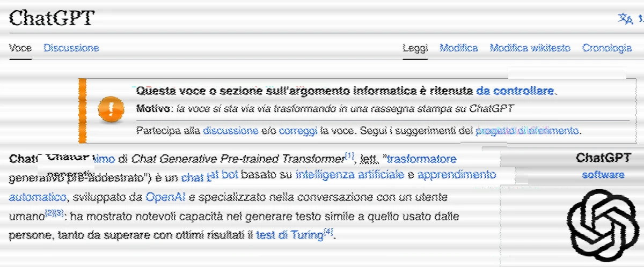
Task: Click the 'software' link in infobox
Action: coord(603,175)
